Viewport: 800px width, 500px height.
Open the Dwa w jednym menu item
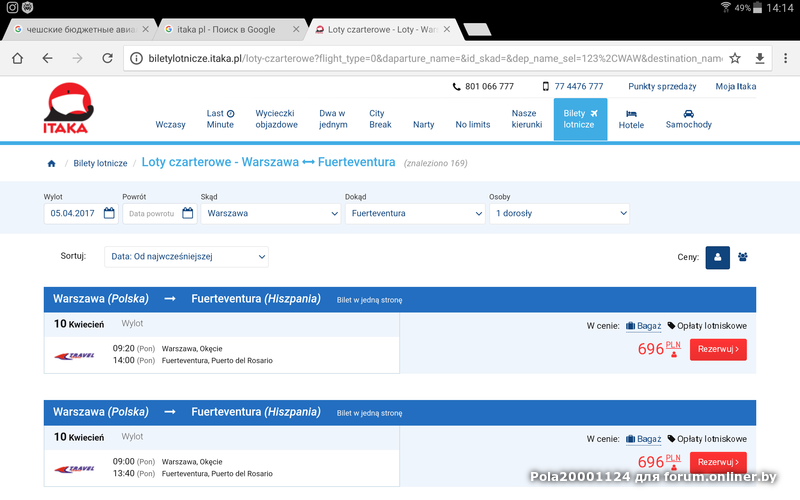[x=333, y=119]
